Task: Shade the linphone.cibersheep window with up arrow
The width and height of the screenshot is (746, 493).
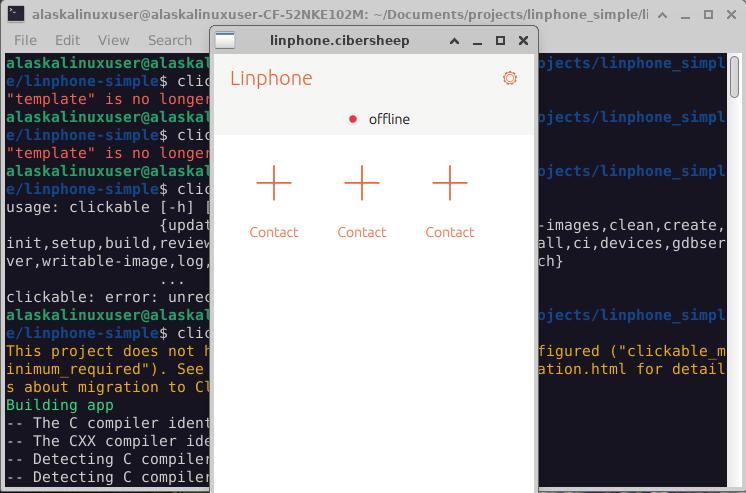Action: click(454, 41)
